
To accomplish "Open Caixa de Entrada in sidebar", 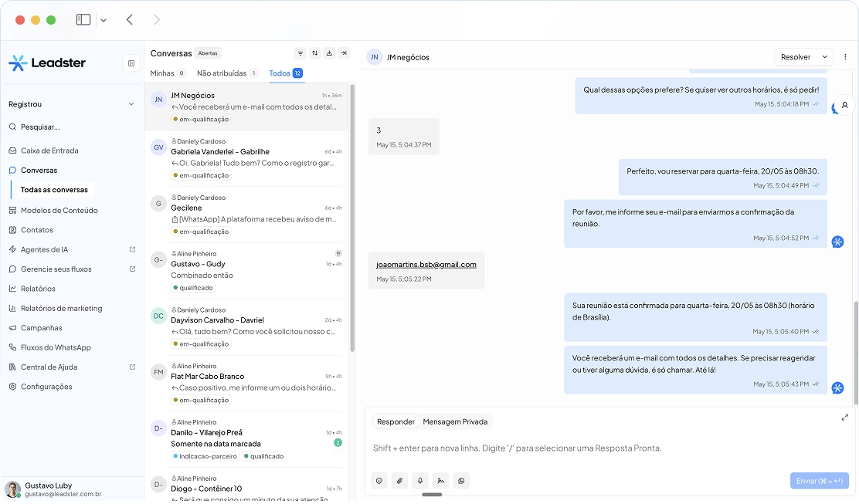I will point(50,151).
